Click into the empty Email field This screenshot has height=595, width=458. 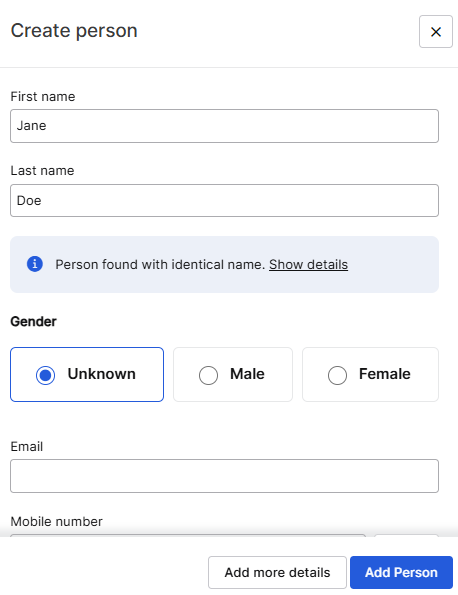(224, 476)
